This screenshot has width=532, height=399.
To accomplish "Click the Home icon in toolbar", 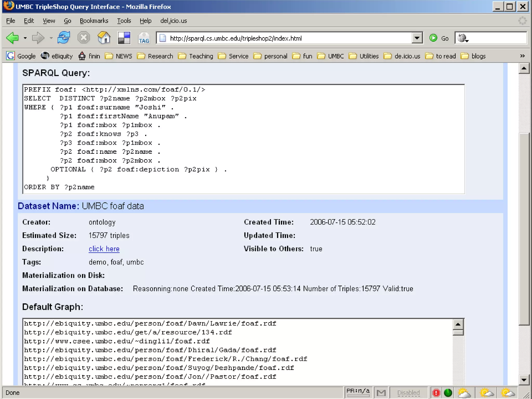I will (x=104, y=38).
